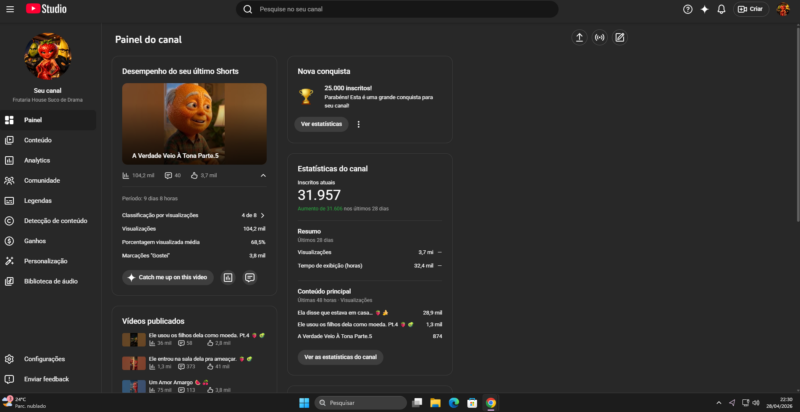Open the account avatar menu
This screenshot has height=412, width=800.
pos(783,9)
